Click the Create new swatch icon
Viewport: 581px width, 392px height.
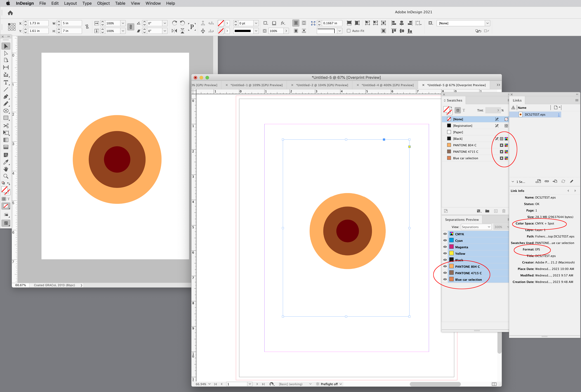pos(496,211)
